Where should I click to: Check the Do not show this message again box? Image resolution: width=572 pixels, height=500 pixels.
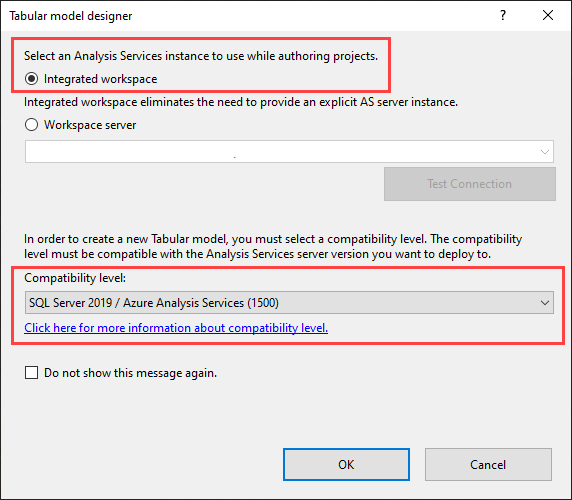pos(31,373)
